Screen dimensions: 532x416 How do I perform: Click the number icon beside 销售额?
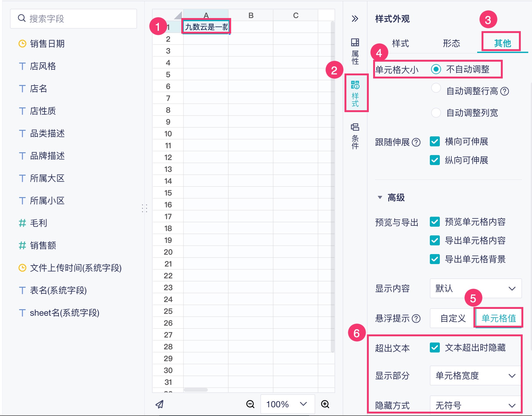pyautogui.click(x=22, y=246)
